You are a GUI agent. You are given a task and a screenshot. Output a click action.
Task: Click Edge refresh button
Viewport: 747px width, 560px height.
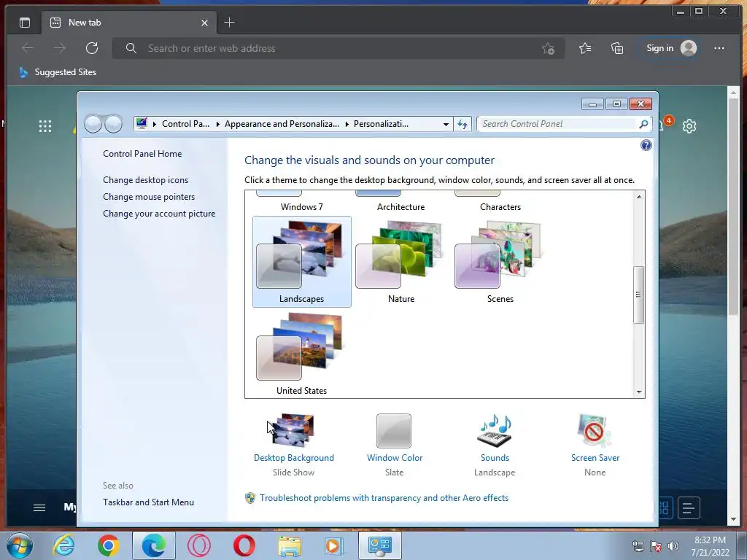[91, 48]
